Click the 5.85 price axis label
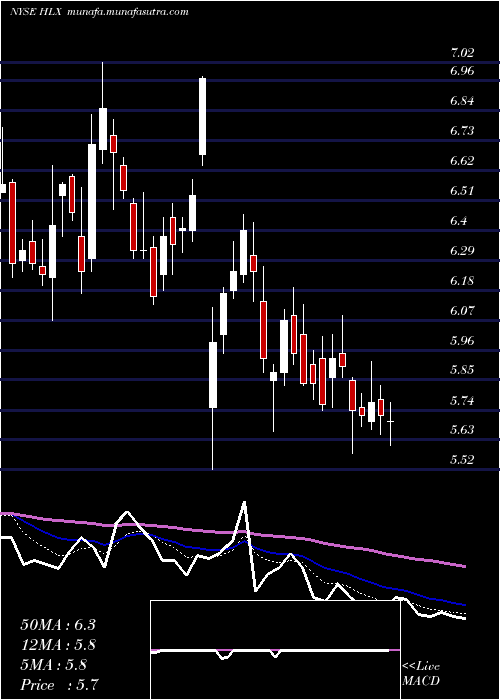The height and width of the screenshot is (700, 500). [x=462, y=370]
